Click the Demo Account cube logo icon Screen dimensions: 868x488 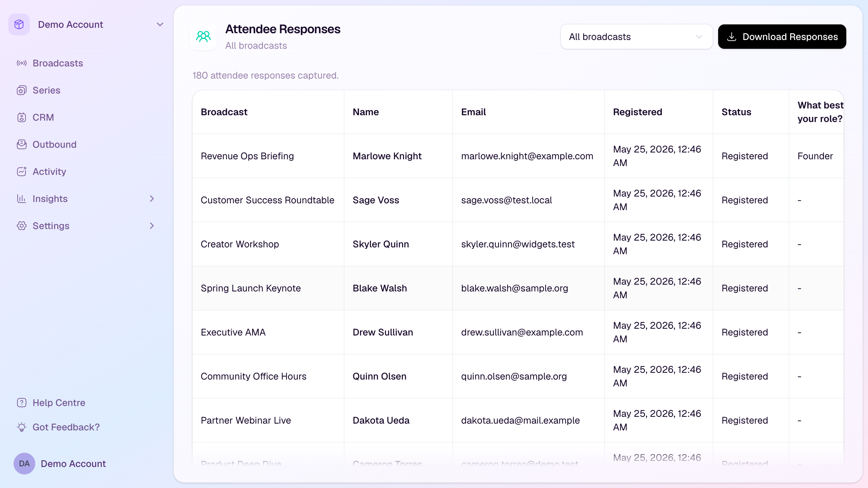click(x=19, y=24)
